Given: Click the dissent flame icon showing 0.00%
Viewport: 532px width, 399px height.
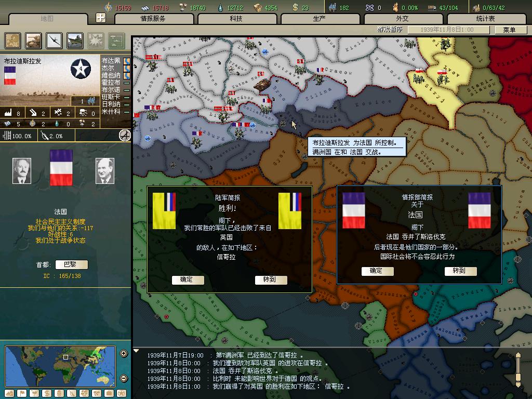Looking at the screenshot, I should [395, 7].
